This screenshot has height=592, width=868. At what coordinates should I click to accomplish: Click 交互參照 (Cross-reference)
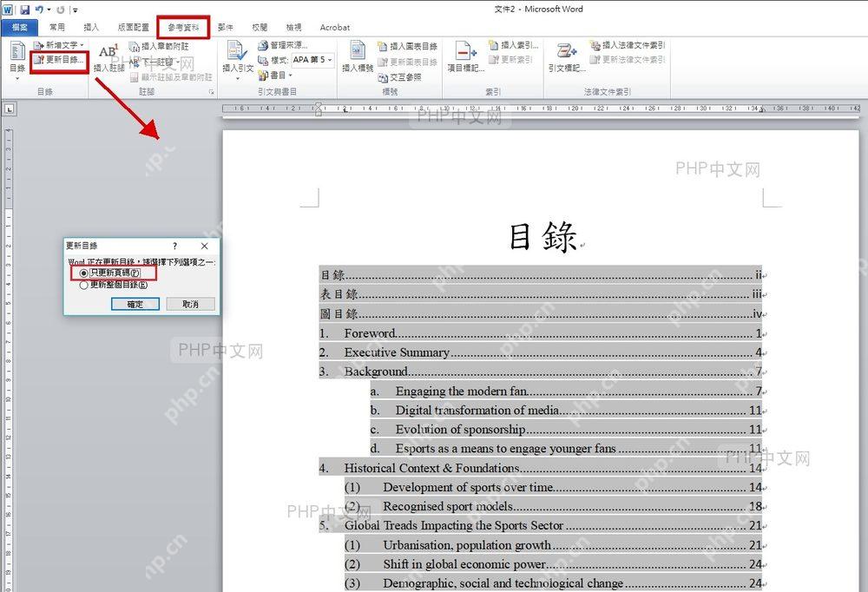point(399,77)
